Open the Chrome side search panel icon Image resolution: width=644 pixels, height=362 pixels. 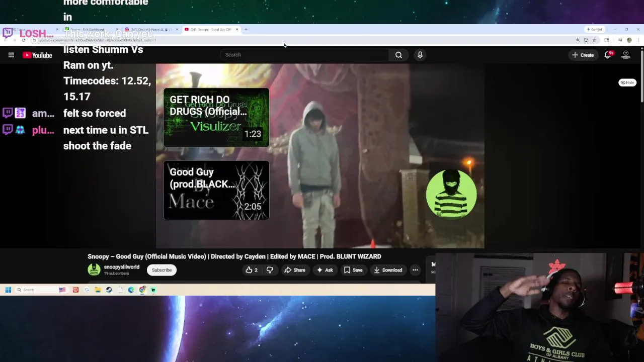click(607, 40)
